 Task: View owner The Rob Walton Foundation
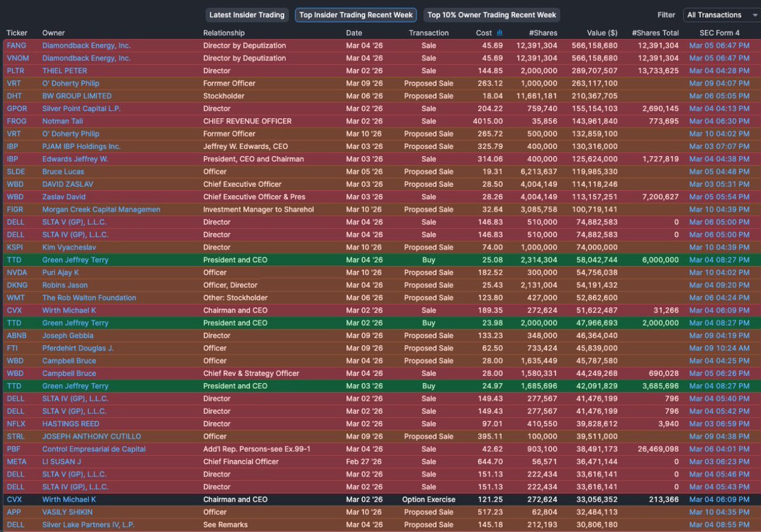click(x=89, y=298)
